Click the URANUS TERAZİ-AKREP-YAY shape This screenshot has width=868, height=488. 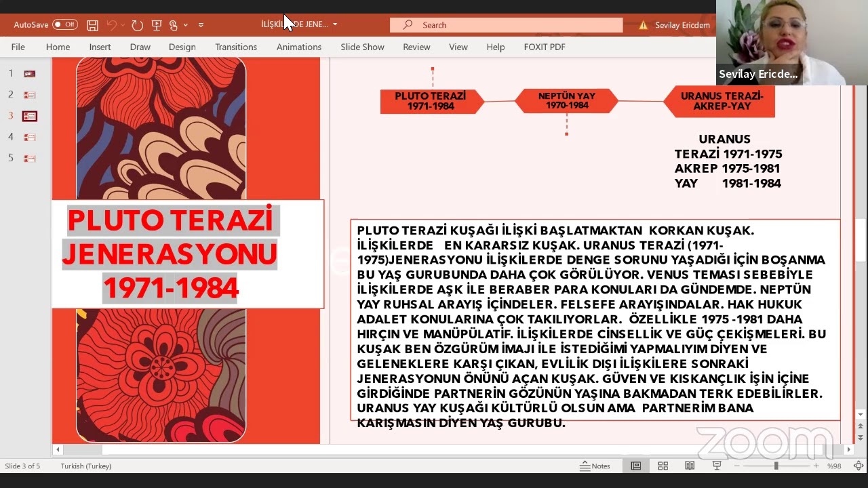[x=719, y=101]
